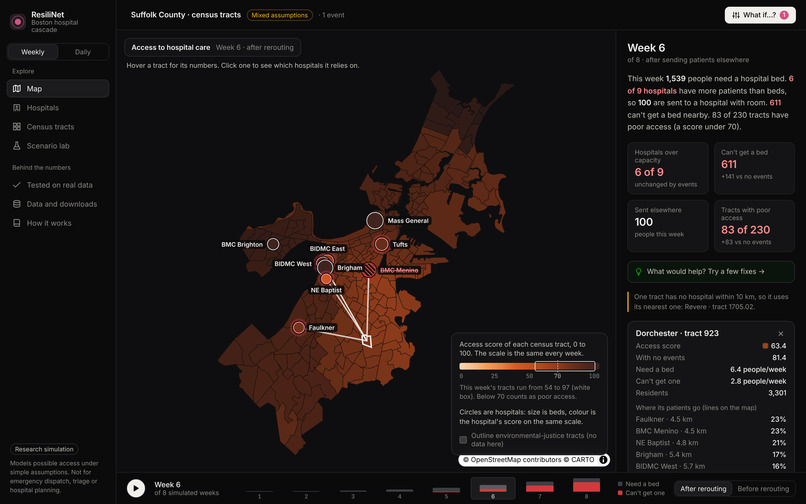Select the BMC Brighton hospital circle

(273, 244)
